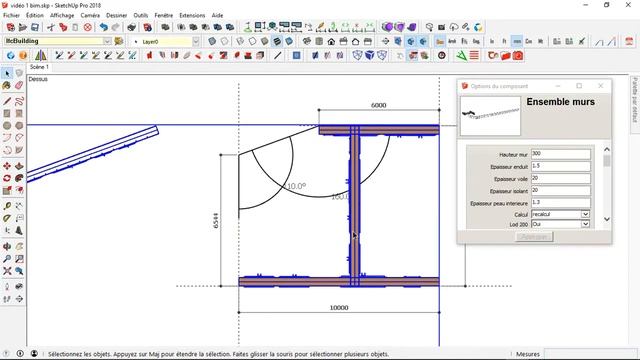This screenshot has width=640, height=360.
Task: Click the Undo arrow icon
Action: tap(104, 27)
